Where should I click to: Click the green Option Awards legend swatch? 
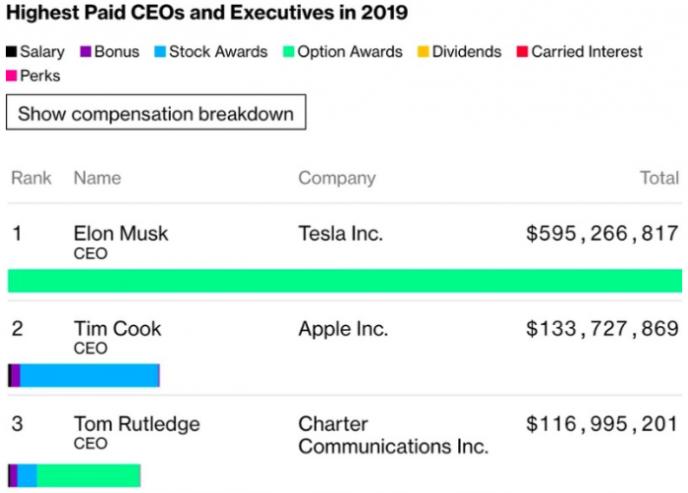click(x=288, y=52)
